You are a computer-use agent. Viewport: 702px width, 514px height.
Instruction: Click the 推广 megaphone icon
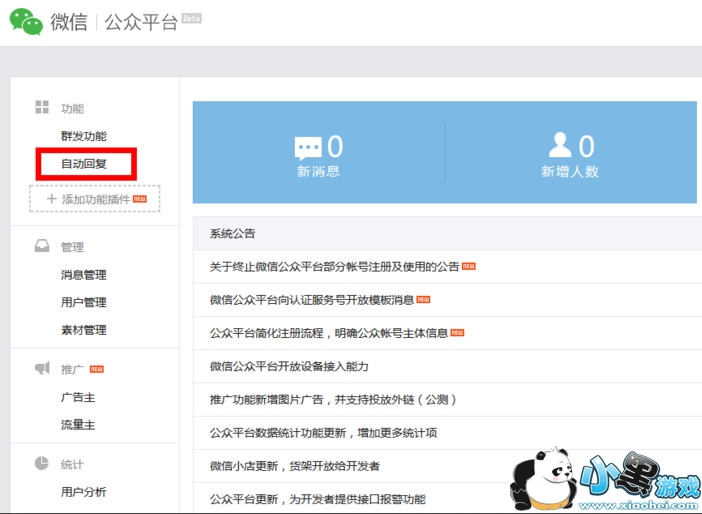[42, 368]
